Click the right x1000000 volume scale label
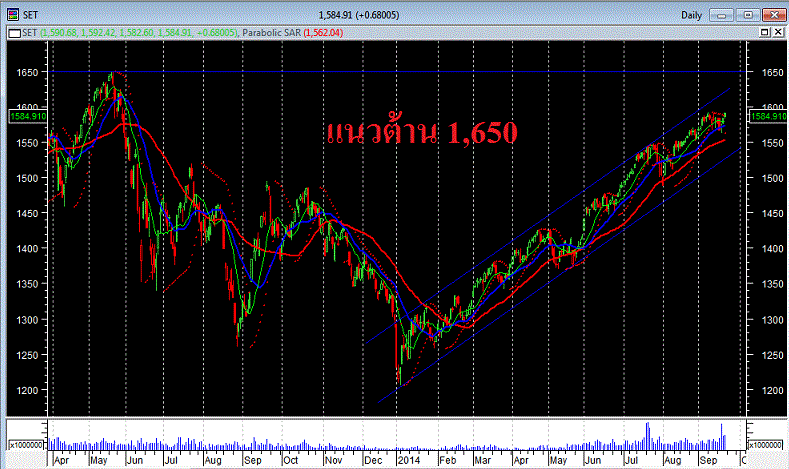This screenshot has width=789, height=469. [x=765, y=445]
